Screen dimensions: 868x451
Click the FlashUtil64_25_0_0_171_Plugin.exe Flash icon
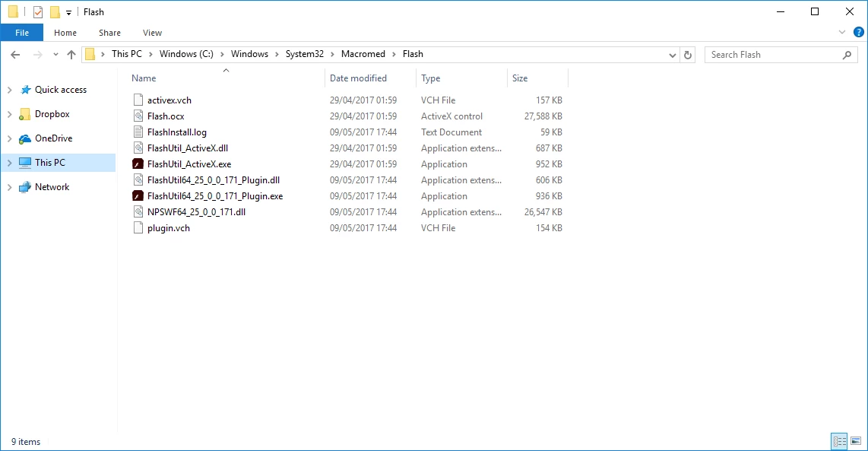138,195
